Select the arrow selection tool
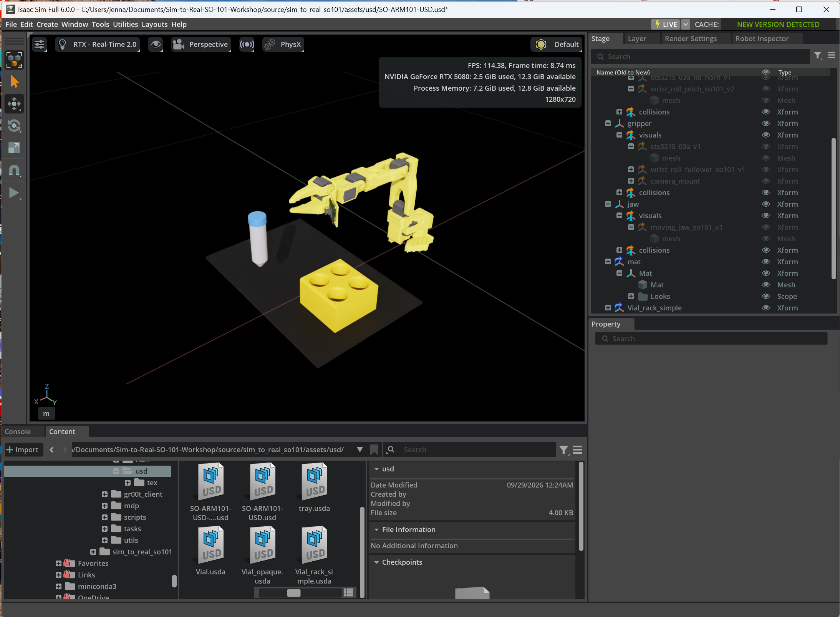This screenshot has width=840, height=617. pyautogui.click(x=15, y=82)
